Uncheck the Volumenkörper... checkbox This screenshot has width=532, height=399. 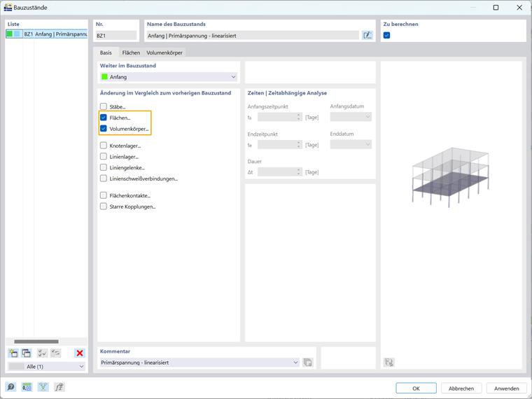(x=104, y=129)
